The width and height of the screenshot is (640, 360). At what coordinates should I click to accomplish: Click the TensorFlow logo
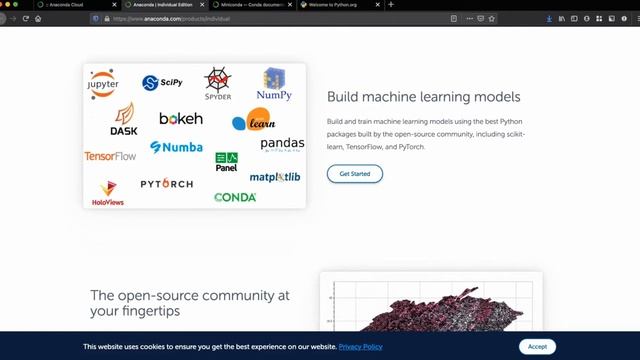[x=110, y=156]
